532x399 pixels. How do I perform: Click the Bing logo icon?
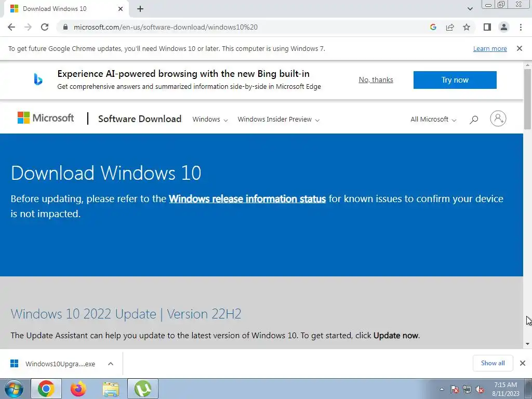click(38, 79)
